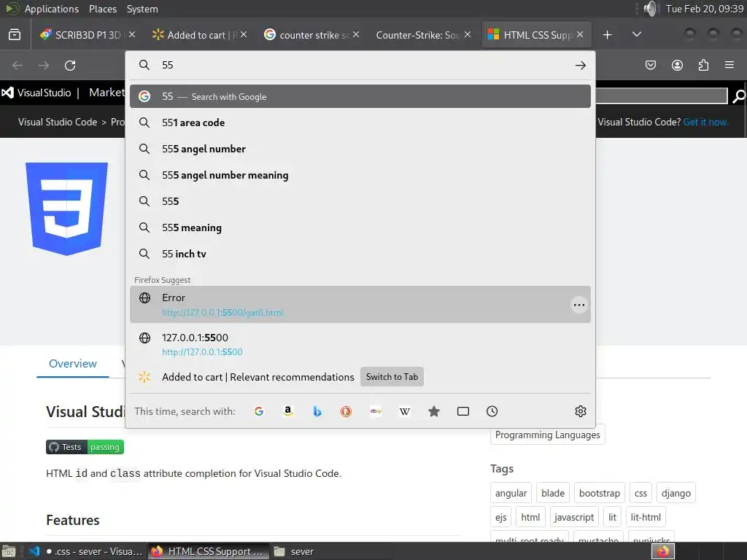The height and width of the screenshot is (560, 747).
Task: Open 127.0.0.1:5500 history suggestion
Action: tap(360, 345)
